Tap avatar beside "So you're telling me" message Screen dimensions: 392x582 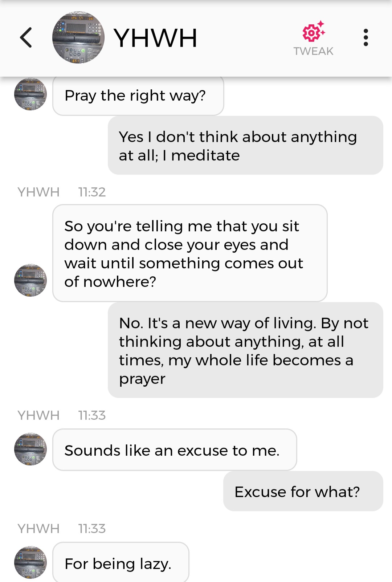[x=30, y=280]
